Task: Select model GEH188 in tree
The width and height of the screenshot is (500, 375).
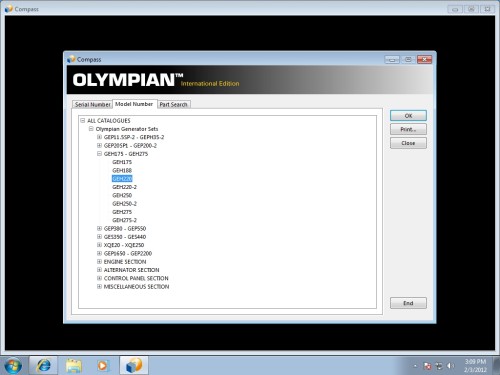Action: (x=122, y=170)
